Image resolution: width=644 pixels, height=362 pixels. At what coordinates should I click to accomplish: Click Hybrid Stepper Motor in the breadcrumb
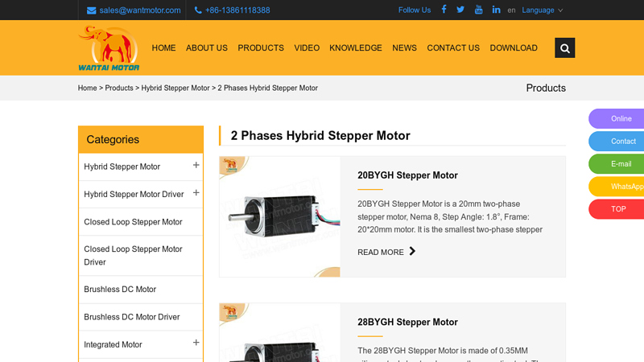click(x=175, y=88)
